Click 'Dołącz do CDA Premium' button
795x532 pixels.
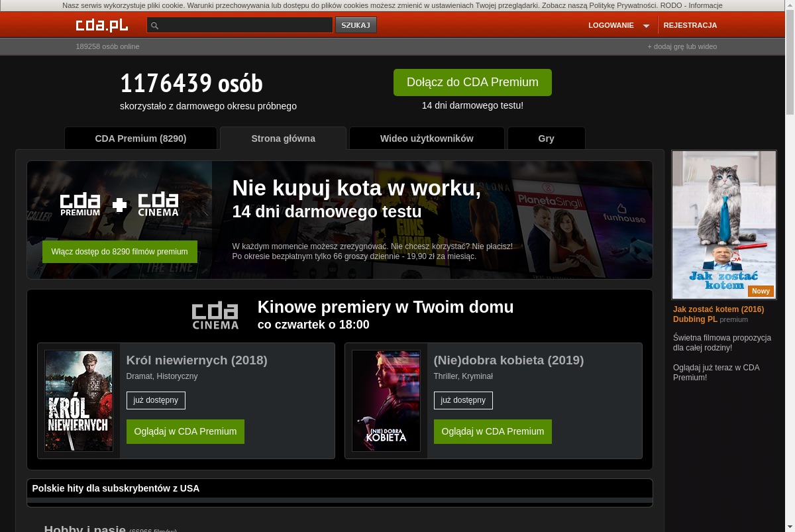point(472,82)
